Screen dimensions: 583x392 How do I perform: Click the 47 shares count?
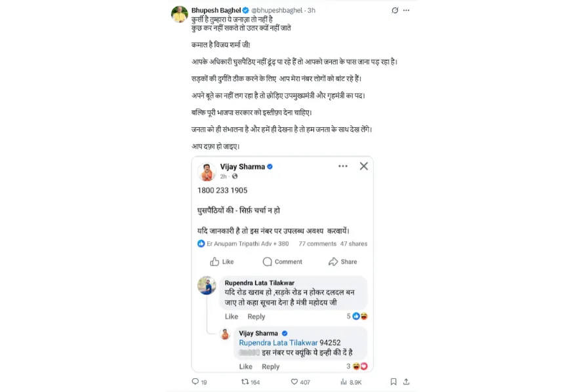point(353,244)
